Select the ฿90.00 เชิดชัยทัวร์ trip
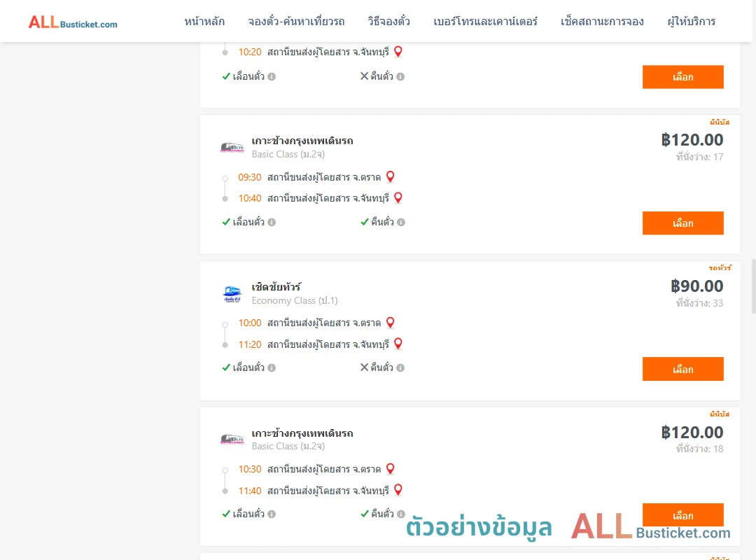 point(682,370)
